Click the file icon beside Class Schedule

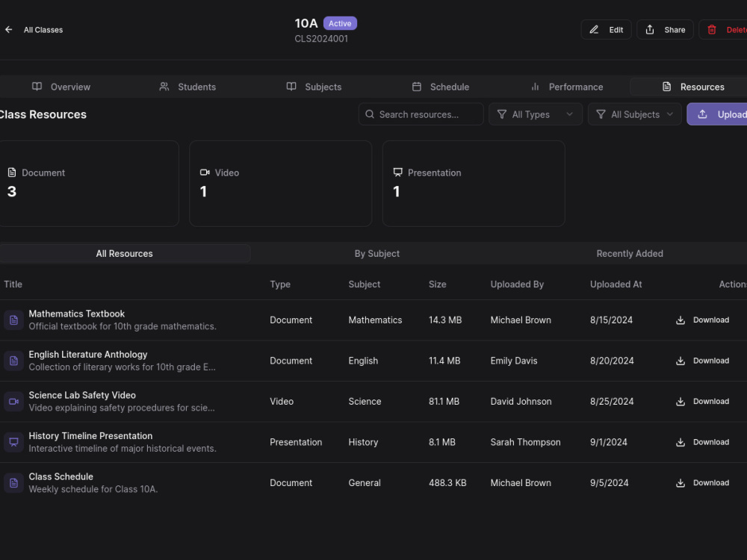[13, 483]
